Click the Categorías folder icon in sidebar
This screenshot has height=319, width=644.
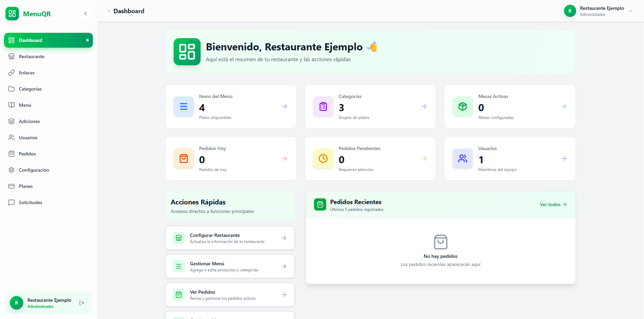(x=11, y=89)
